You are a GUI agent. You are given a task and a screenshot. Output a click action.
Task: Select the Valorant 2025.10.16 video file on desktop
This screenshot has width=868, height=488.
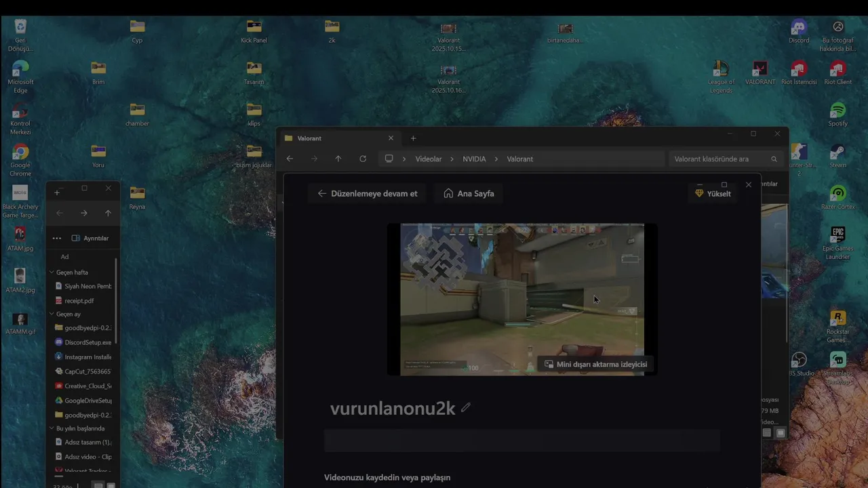click(448, 79)
